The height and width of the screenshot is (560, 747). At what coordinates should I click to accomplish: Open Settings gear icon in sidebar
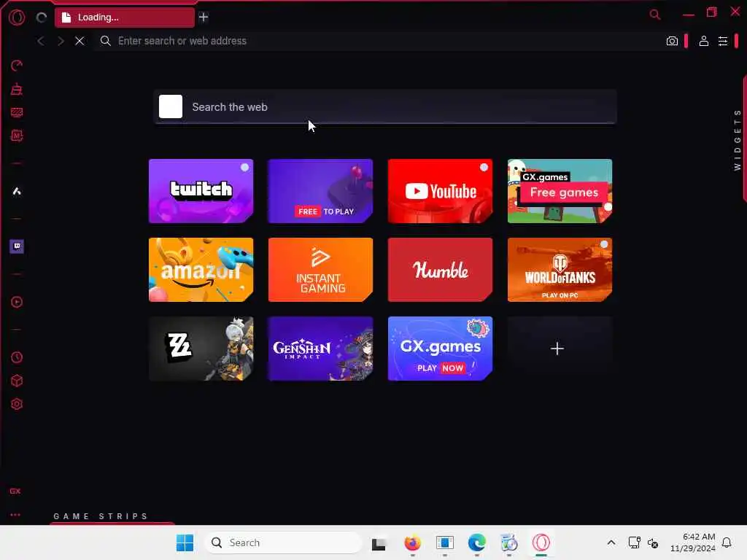tap(17, 404)
